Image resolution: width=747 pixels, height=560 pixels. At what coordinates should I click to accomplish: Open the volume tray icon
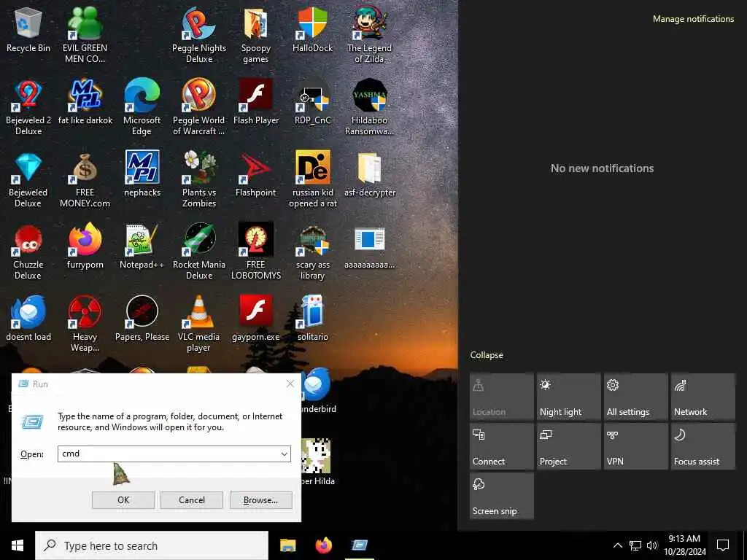point(651,545)
